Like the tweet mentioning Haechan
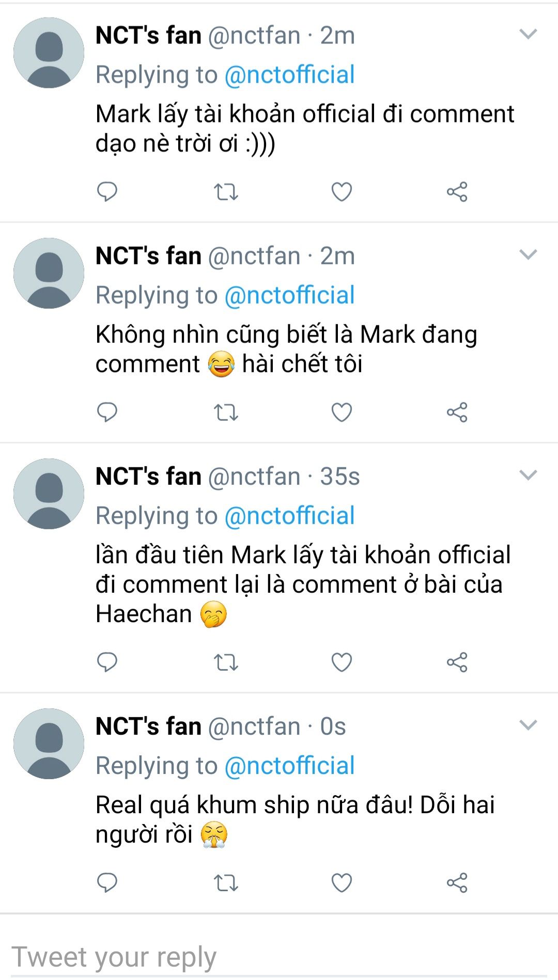Image resolution: width=558 pixels, height=980 pixels. pyautogui.click(x=342, y=662)
